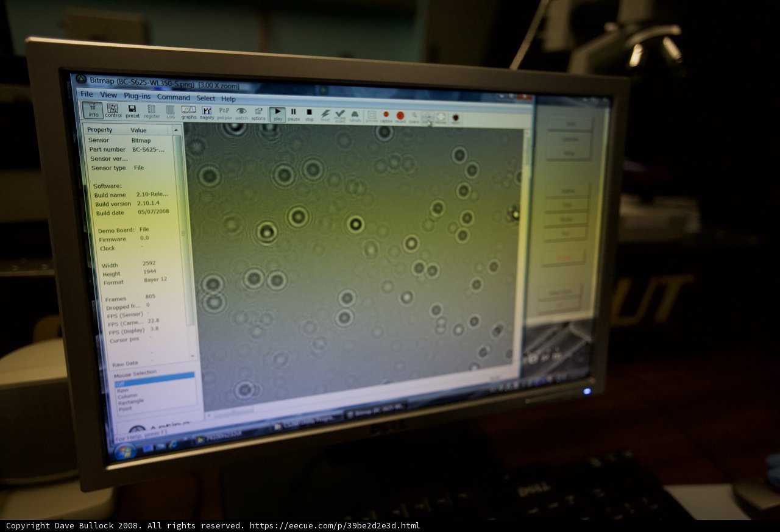Viewport: 780px width, 532px height.
Task: Click the property list scroll-down arrow
Action: tap(193, 355)
